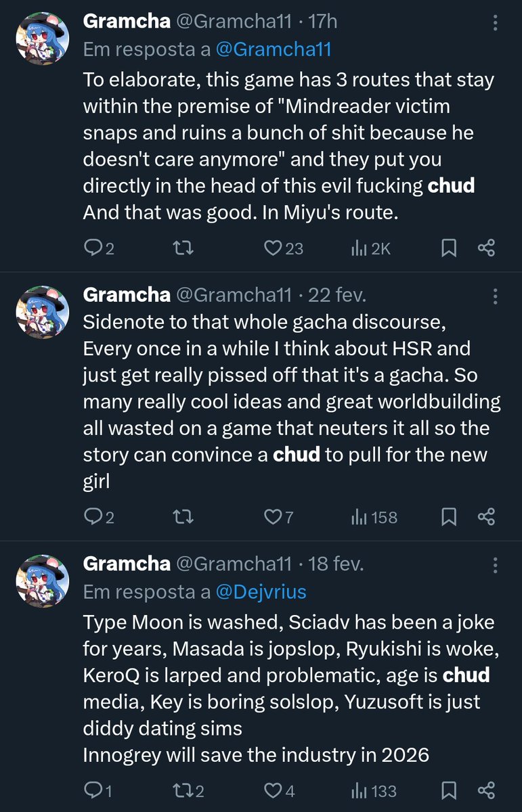The width and height of the screenshot is (522, 812).
Task: Reply to the Type Moon tweet
Action: point(97,790)
